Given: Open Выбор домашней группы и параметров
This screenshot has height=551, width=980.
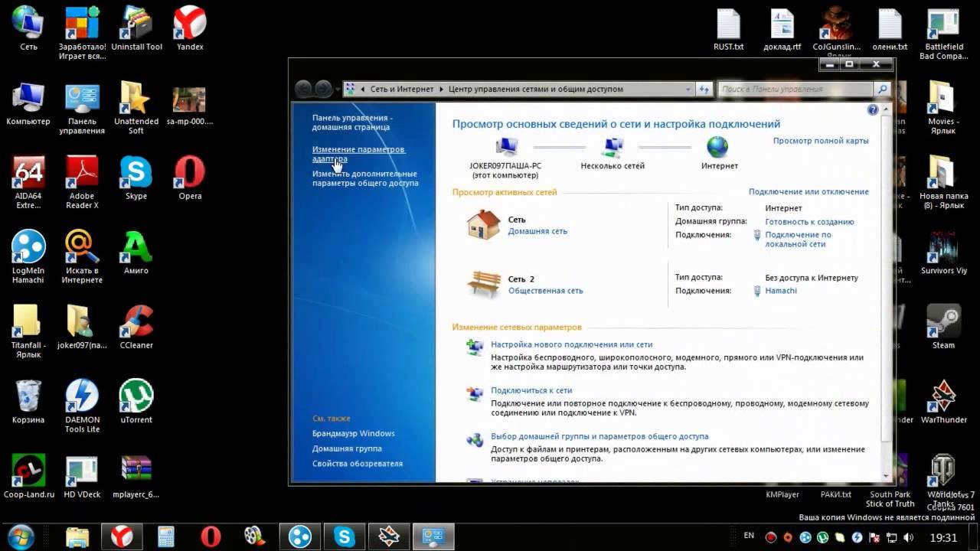Looking at the screenshot, I should click(x=599, y=436).
